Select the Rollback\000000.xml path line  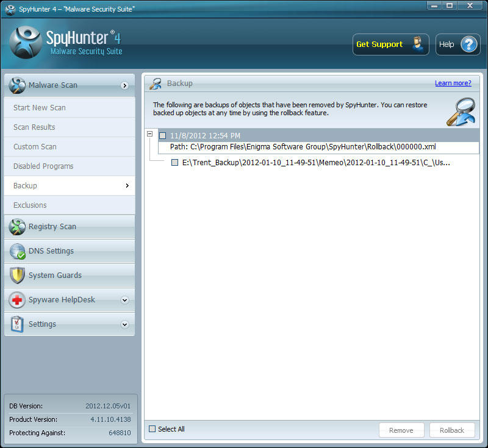(318, 147)
